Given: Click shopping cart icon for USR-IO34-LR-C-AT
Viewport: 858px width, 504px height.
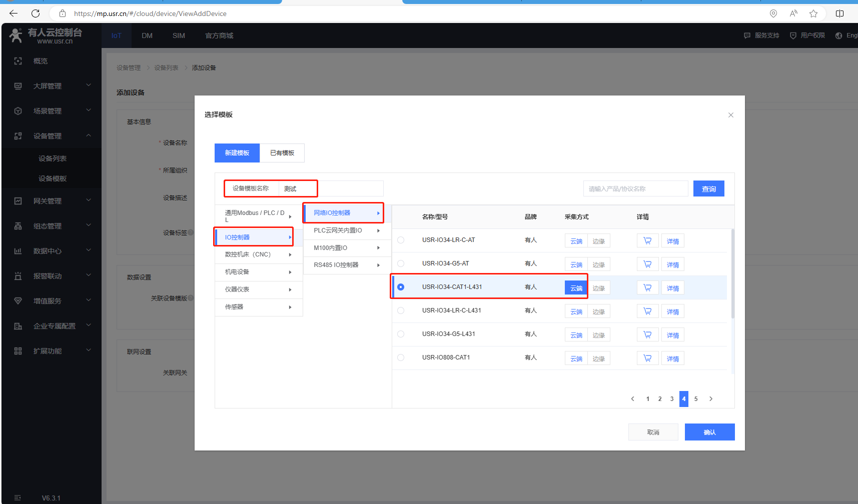Looking at the screenshot, I should [x=647, y=241].
